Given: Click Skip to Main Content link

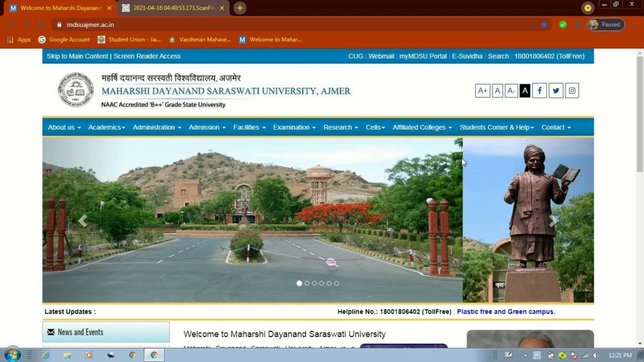Looking at the screenshot, I should 77,56.
